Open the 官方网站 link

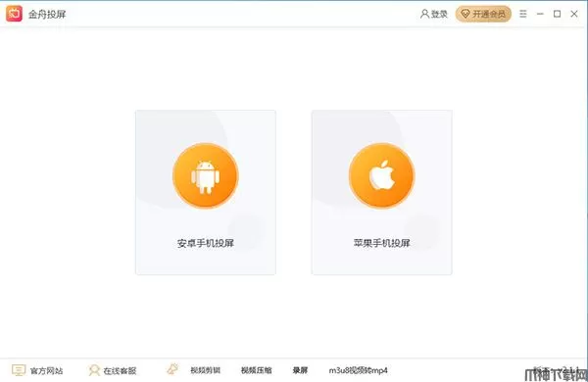pos(46,371)
